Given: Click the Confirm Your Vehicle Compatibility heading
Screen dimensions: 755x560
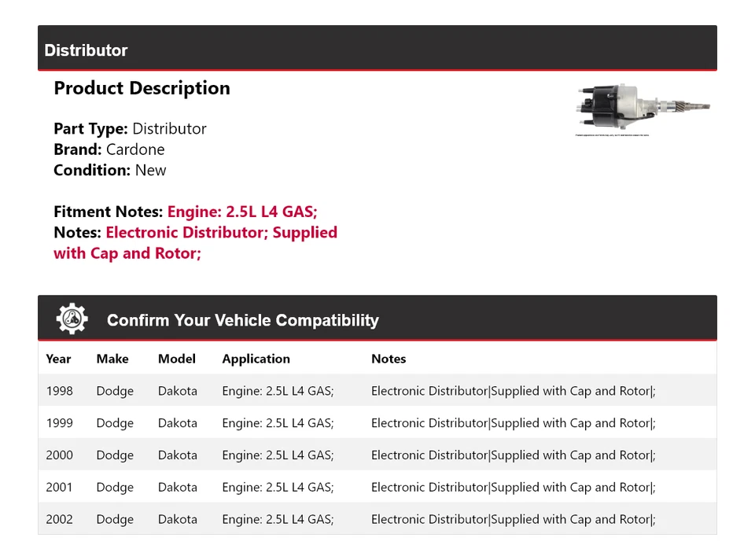Looking at the screenshot, I should click(x=242, y=320).
